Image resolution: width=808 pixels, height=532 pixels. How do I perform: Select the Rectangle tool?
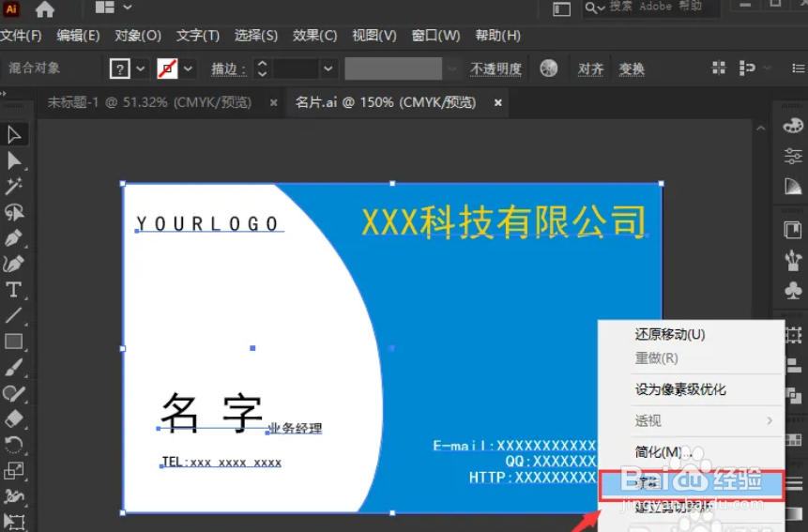coord(14,342)
